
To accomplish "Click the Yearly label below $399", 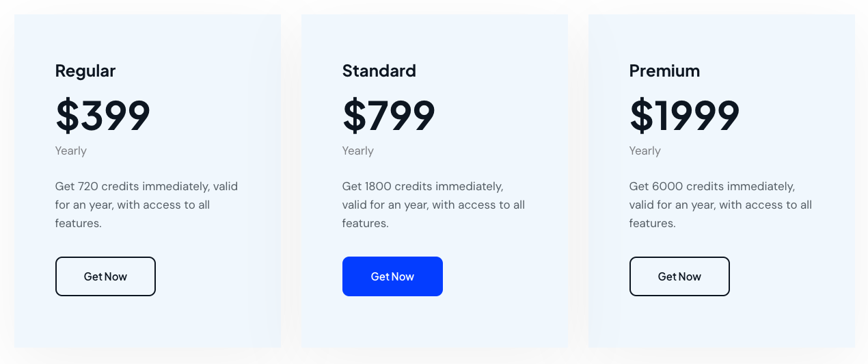I will pyautogui.click(x=70, y=151).
